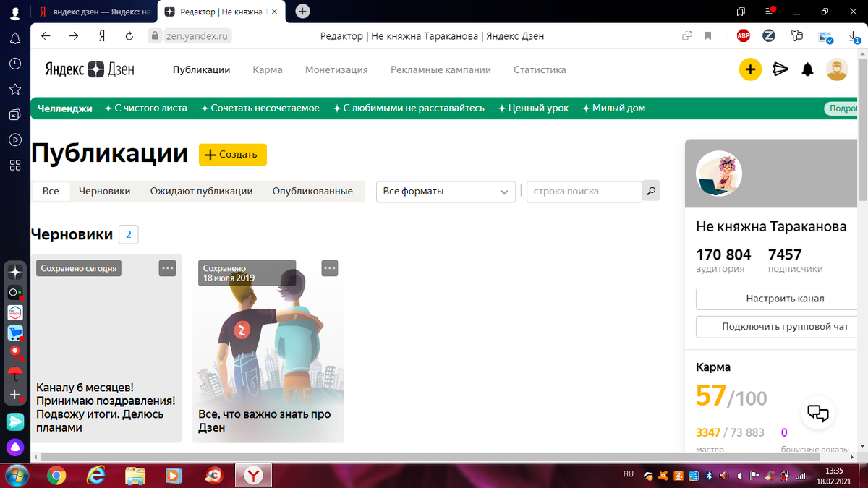Click the image extension icon with checkmark

pyautogui.click(x=825, y=36)
